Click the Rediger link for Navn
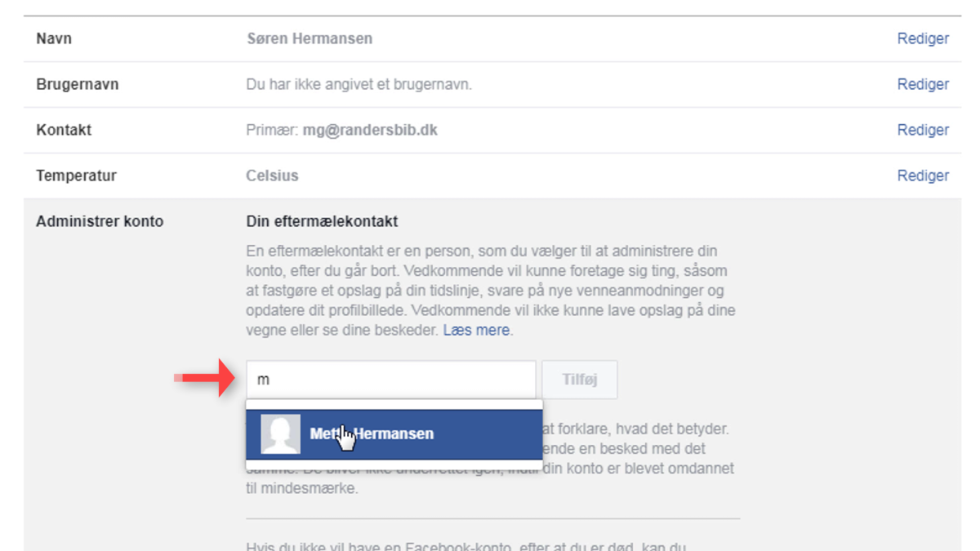Image resolution: width=980 pixels, height=551 pixels. pos(923,38)
